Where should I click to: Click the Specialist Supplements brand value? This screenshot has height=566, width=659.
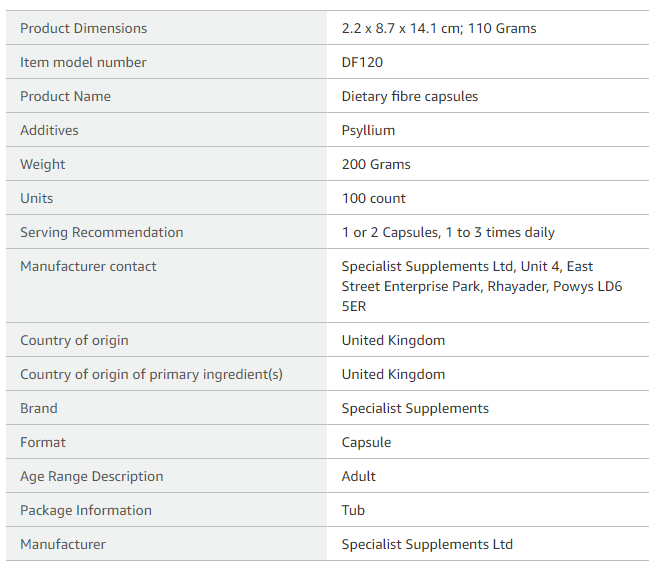coord(415,408)
